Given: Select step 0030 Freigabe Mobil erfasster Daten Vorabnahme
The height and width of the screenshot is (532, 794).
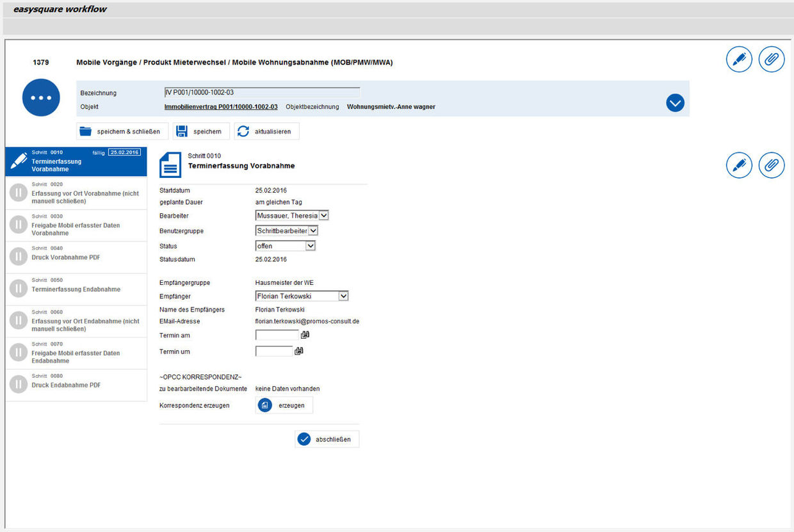Looking at the screenshot, I should [x=76, y=225].
